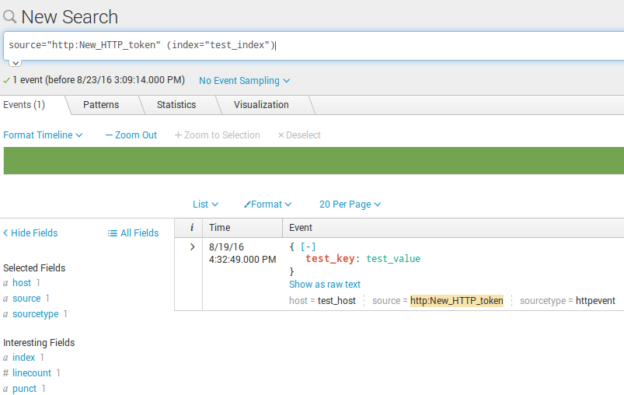Switch to the Visualization tab
Viewport: 624px width, 395px height.
(261, 105)
